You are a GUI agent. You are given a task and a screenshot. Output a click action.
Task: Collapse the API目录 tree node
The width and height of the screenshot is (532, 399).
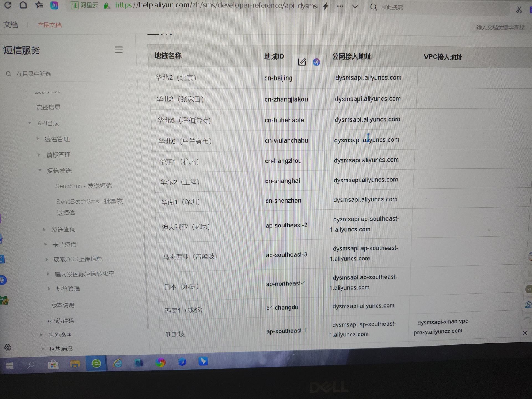tap(29, 123)
